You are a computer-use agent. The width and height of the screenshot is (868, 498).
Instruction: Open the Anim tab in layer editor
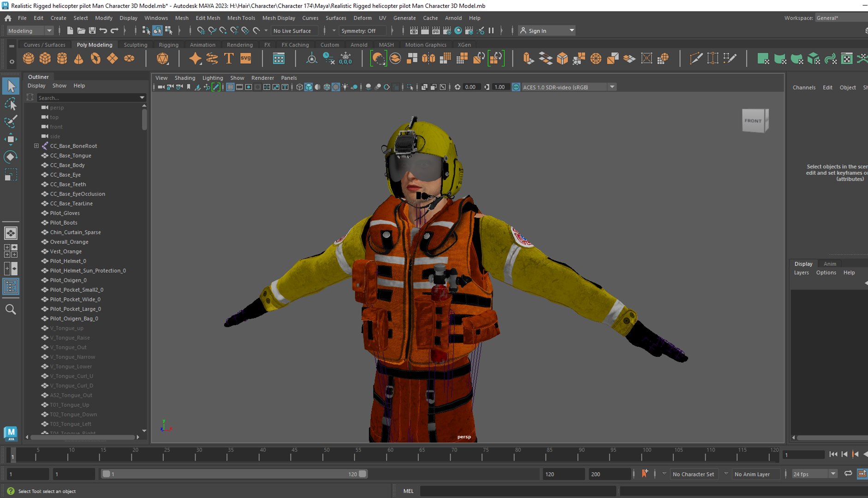coord(829,264)
